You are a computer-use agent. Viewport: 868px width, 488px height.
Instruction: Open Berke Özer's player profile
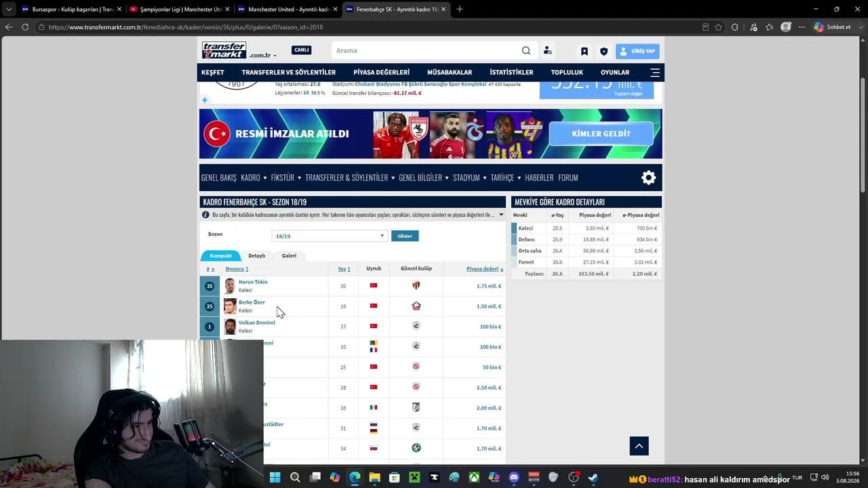click(252, 302)
